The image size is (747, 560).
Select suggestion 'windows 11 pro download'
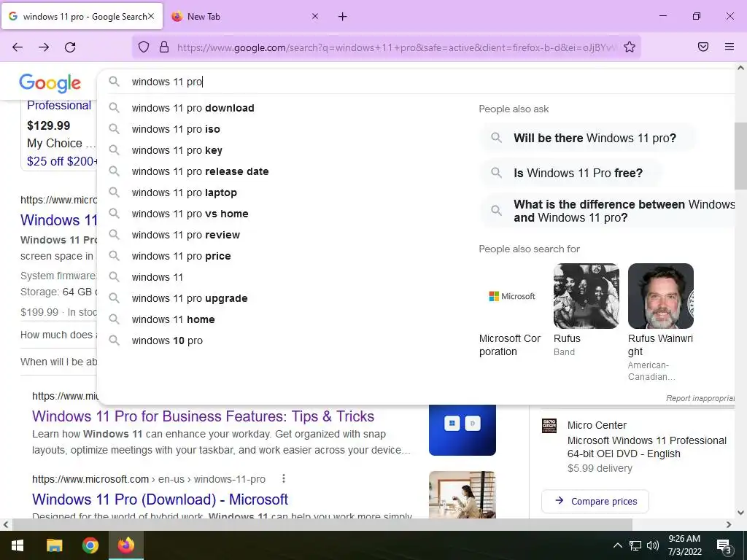(193, 108)
